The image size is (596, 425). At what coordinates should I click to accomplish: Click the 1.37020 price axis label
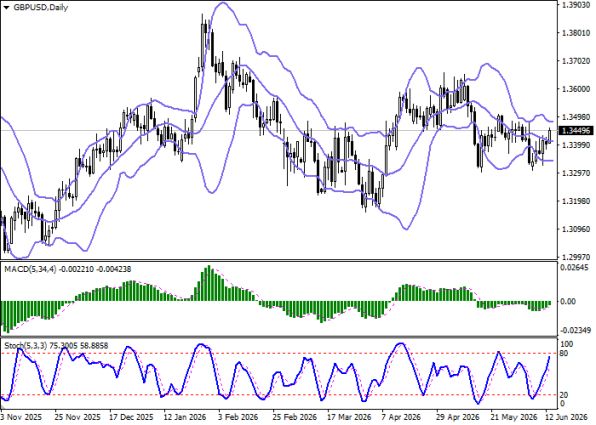pos(575,61)
